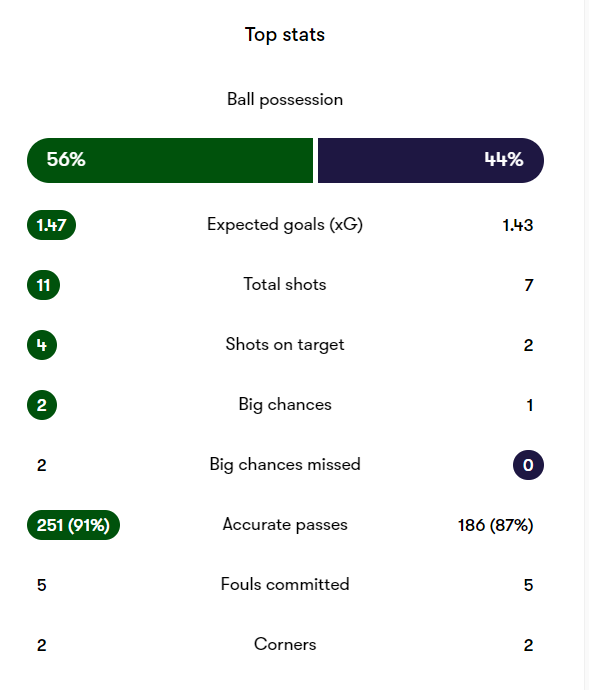Select the Expected goals (xG) label
The height and width of the screenshot is (690, 589).
click(285, 225)
